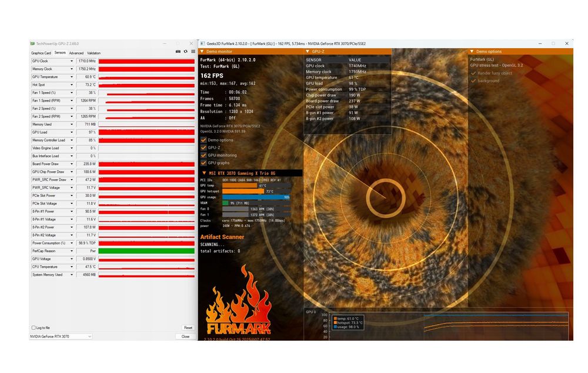Switch to the Graphics Card tab
Screen dimensions: 588x373
[x=41, y=53]
